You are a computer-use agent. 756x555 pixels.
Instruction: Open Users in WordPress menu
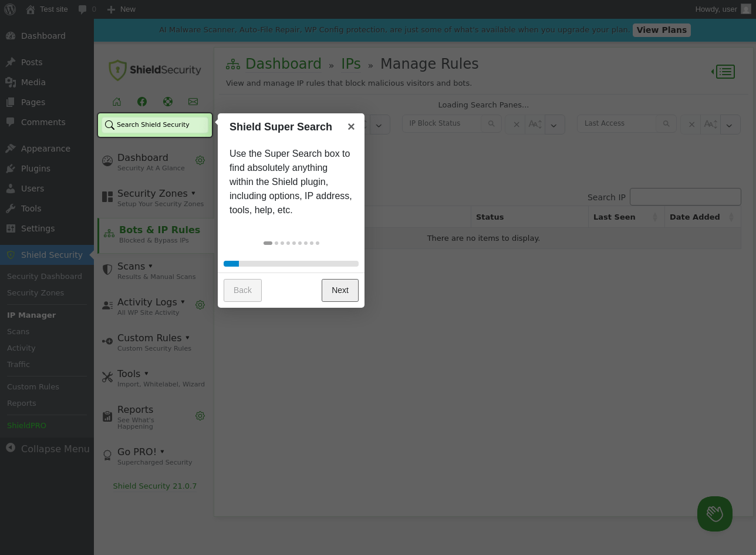47,189
